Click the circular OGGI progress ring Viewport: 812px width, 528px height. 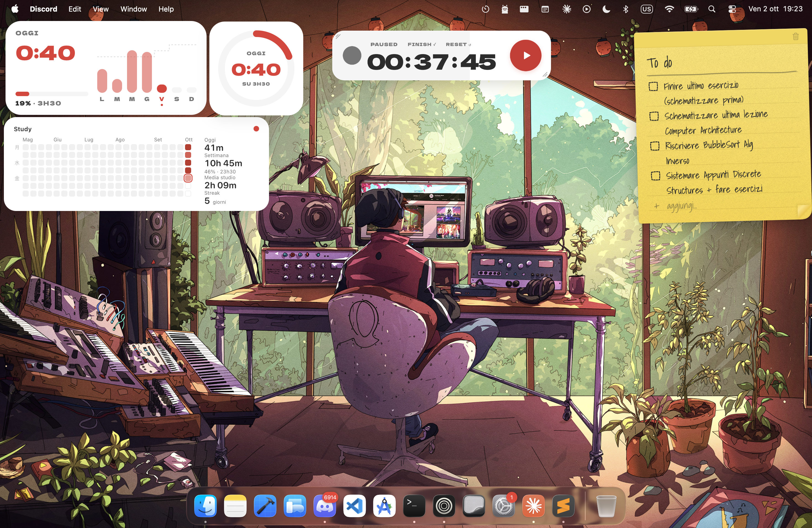coord(256,68)
